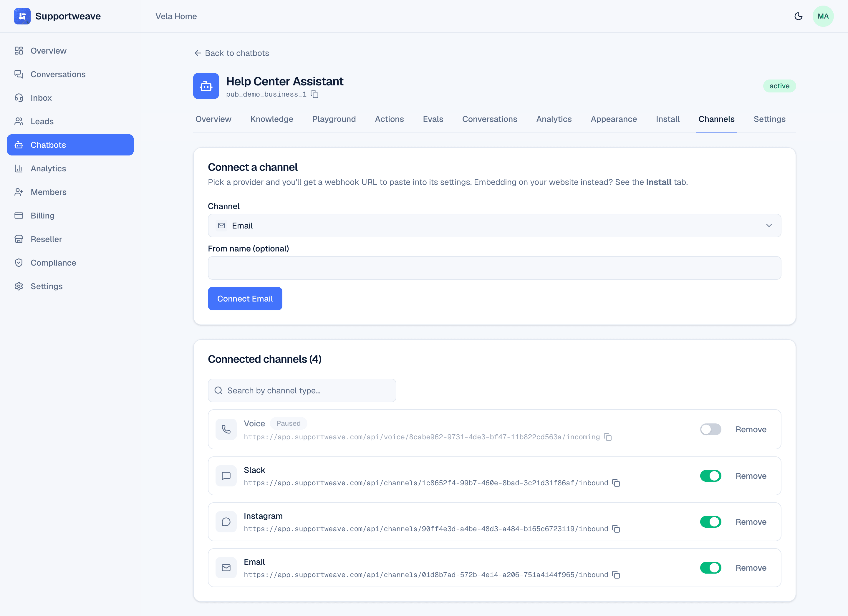Click the Vela Home workspace name
Screen dimensions: 848x616
pos(176,16)
